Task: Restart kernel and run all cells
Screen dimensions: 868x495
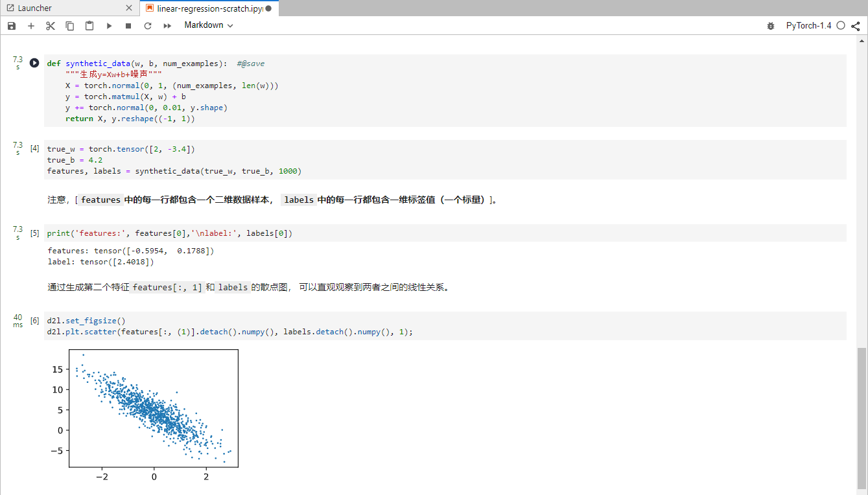Action: (167, 25)
